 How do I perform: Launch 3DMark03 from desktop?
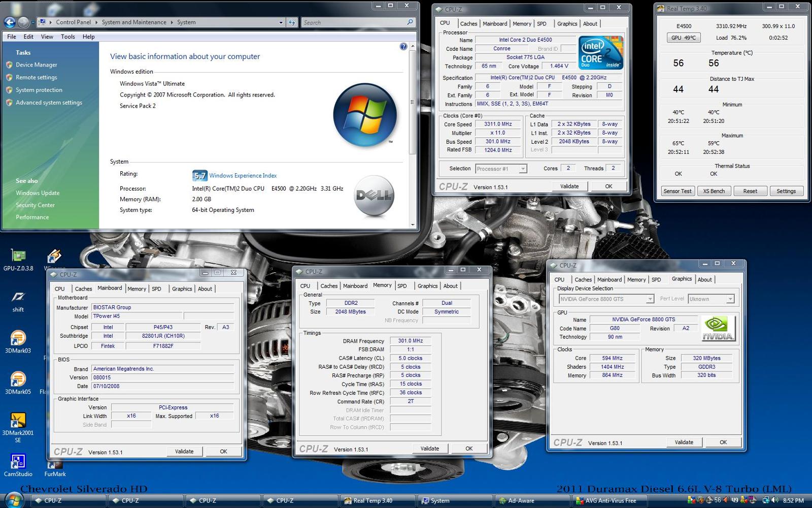point(18,342)
